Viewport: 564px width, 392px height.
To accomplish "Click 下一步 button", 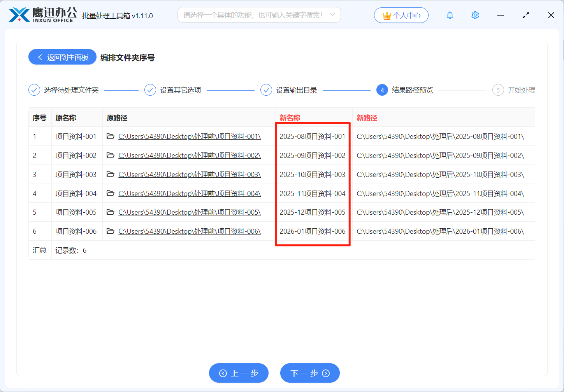I will click(x=310, y=373).
